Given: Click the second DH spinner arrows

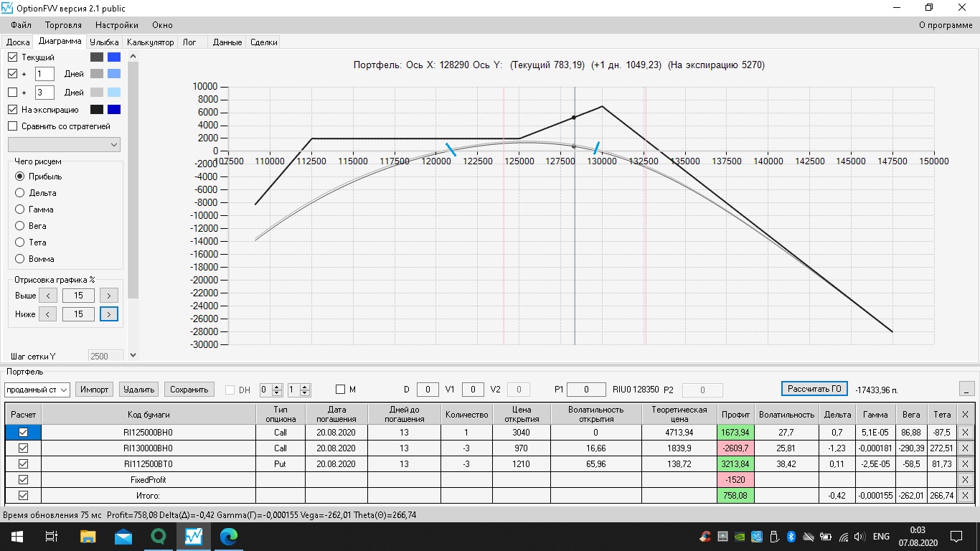Looking at the screenshot, I should point(306,390).
